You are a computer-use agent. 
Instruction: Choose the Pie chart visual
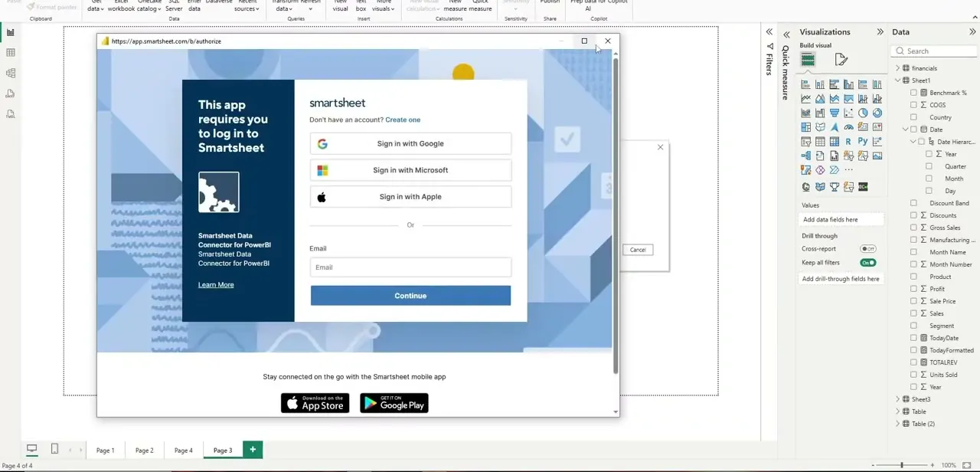[863, 113]
